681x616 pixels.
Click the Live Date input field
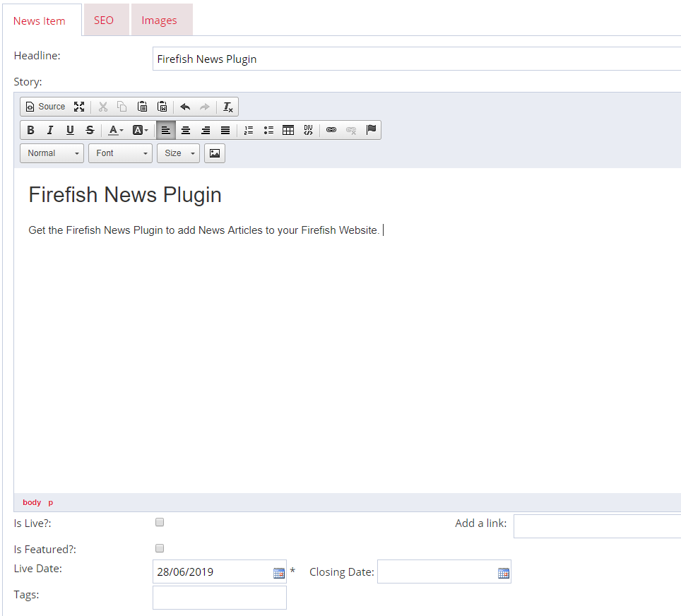(x=219, y=571)
